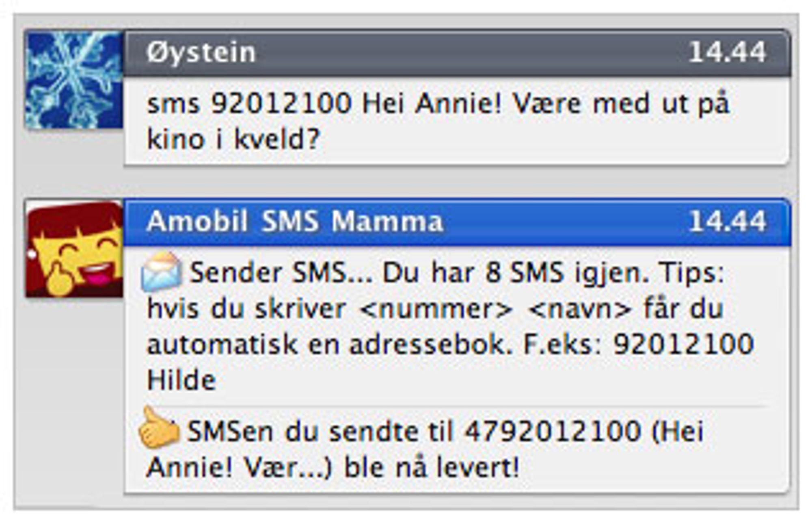
Task: Click the number 4792012100 in the delivery confirmation
Action: 553,431
